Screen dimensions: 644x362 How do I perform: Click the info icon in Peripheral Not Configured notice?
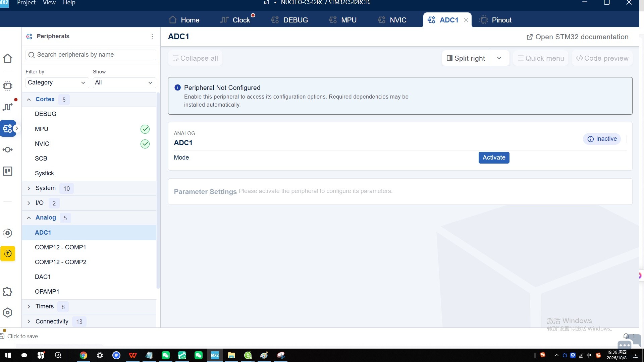(x=177, y=87)
